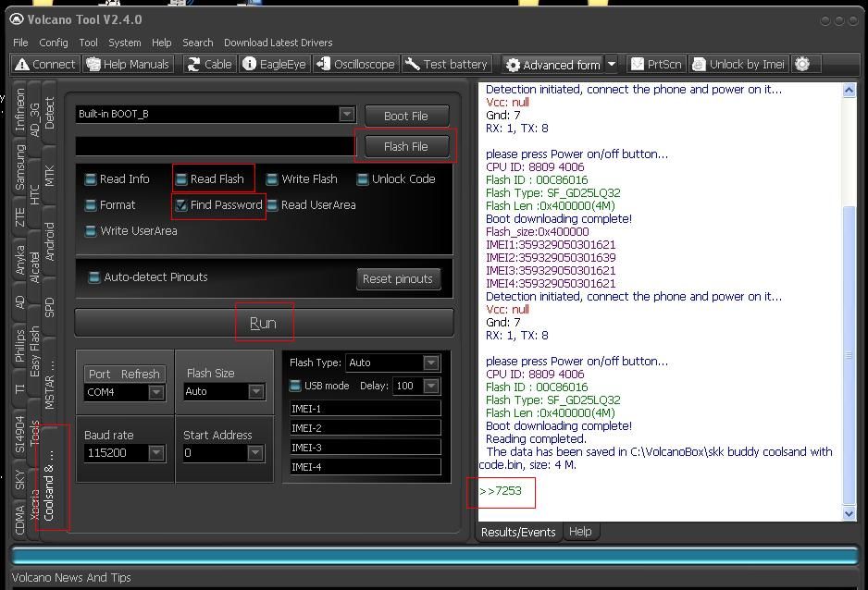
Task: Check the Auto-detect Pinouts option
Action: click(93, 277)
